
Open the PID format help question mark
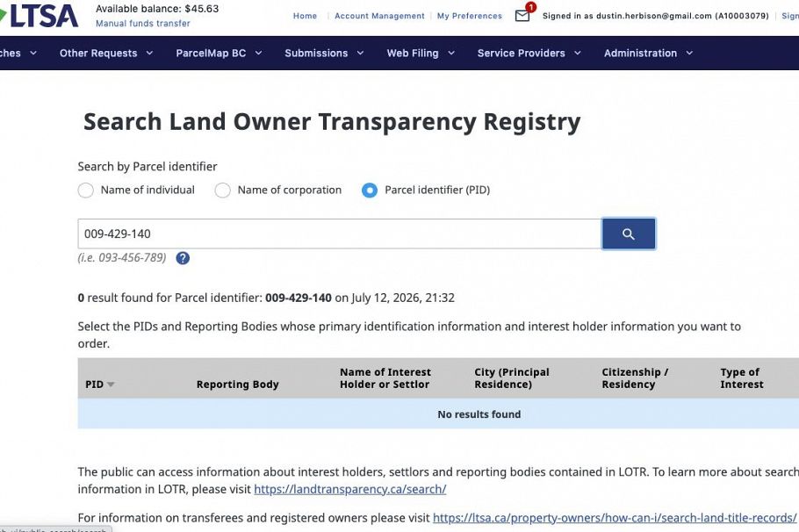183,258
